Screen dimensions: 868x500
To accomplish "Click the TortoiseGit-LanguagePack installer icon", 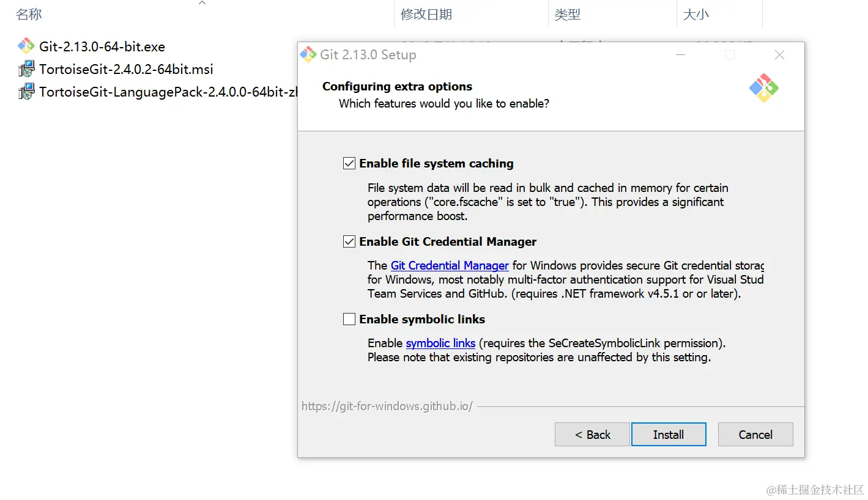I will [x=26, y=92].
